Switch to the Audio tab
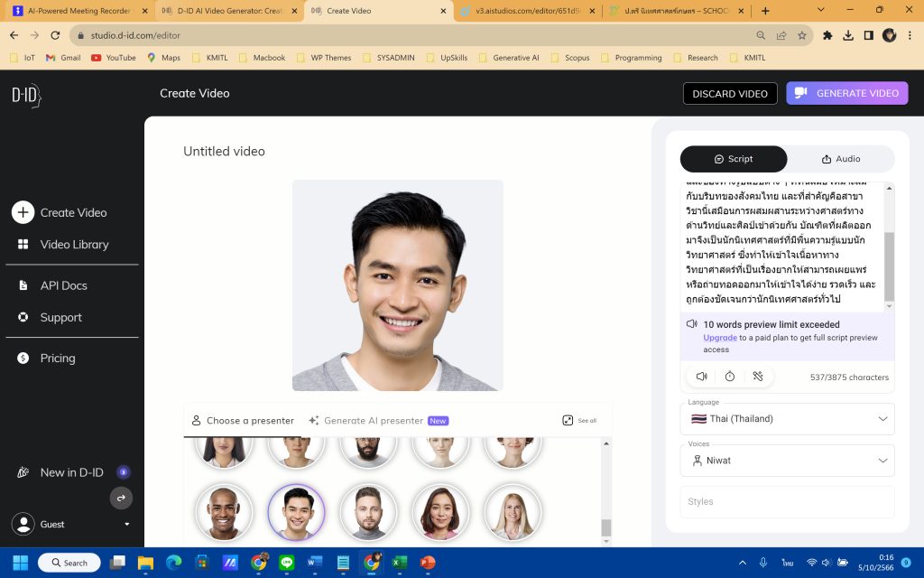The image size is (924, 578). [841, 158]
